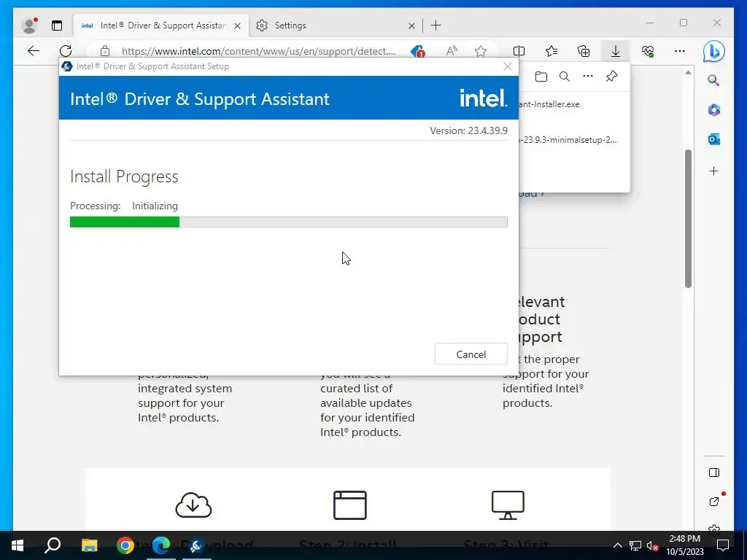Show hidden tray icons chevron
The height and width of the screenshot is (560, 747).
[617, 545]
